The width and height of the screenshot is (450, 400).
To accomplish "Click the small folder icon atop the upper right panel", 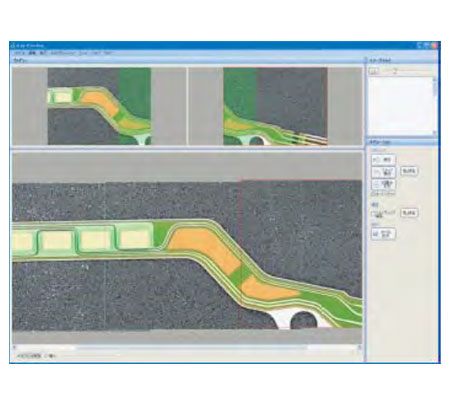I will coord(374,71).
